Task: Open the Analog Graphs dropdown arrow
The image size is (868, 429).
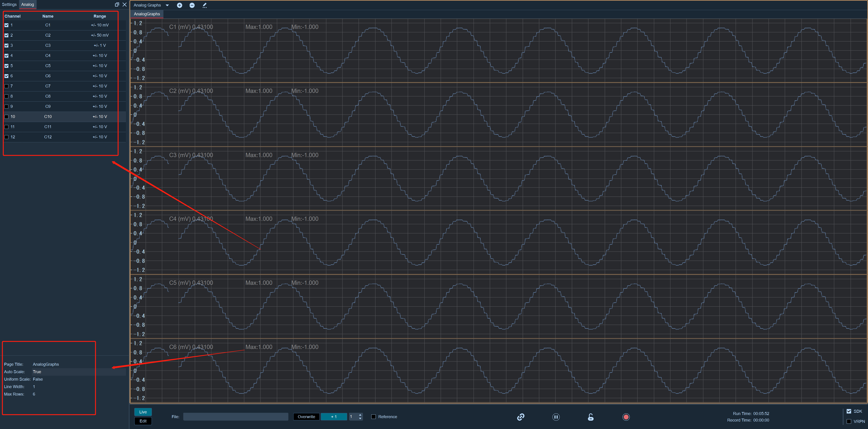Action: (167, 5)
